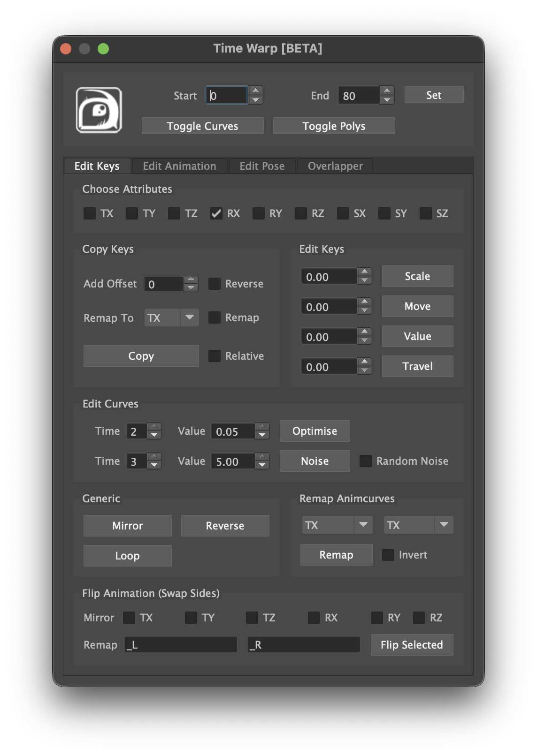Open the Overlapper tab
Image resolution: width=537 pixels, height=756 pixels.
tap(335, 166)
